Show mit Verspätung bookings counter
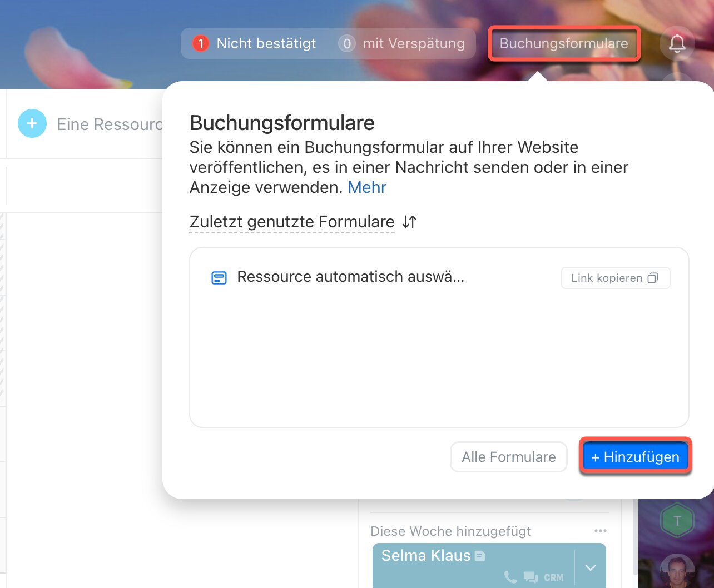This screenshot has width=714, height=588. pyautogui.click(x=401, y=43)
